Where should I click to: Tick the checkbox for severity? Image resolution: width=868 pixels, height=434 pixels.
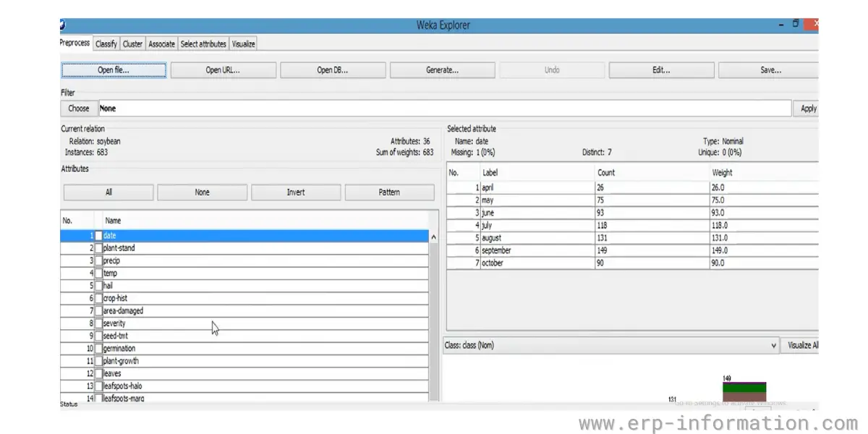tap(98, 323)
